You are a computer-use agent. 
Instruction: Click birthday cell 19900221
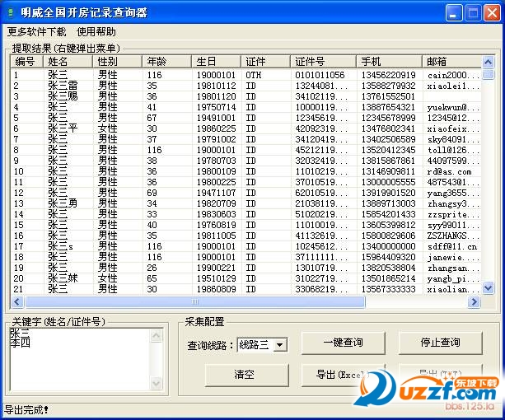click(x=217, y=268)
